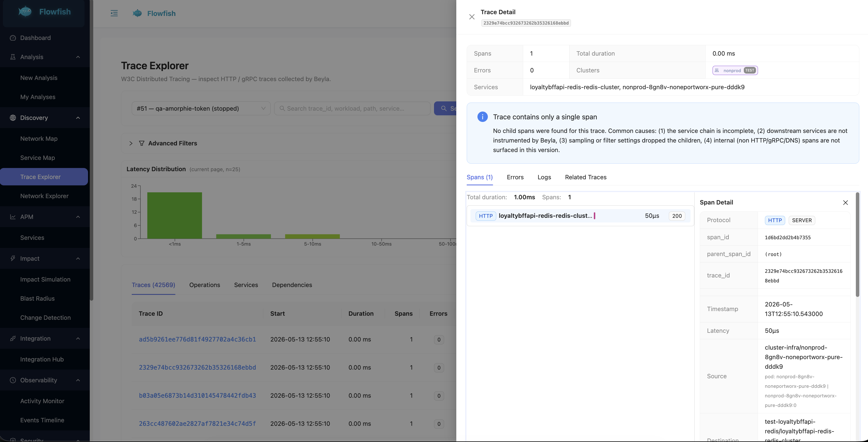Click the magnifier icon in search field
The height and width of the screenshot is (442, 868).
click(282, 109)
